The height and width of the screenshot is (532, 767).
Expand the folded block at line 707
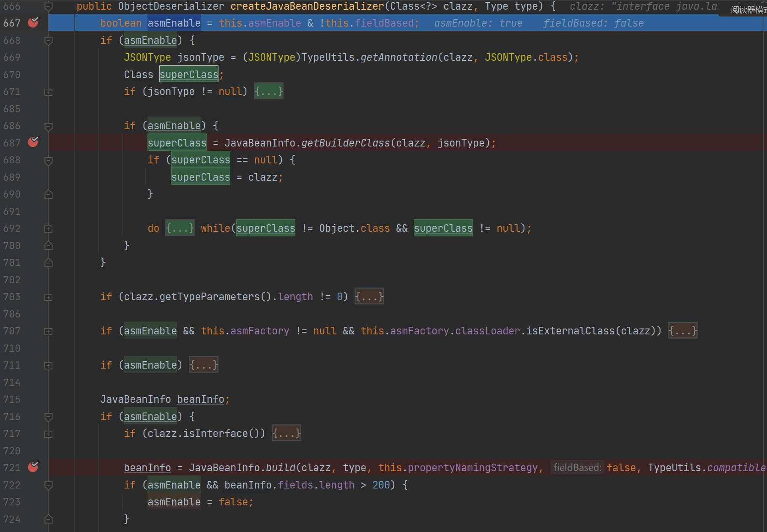click(49, 331)
